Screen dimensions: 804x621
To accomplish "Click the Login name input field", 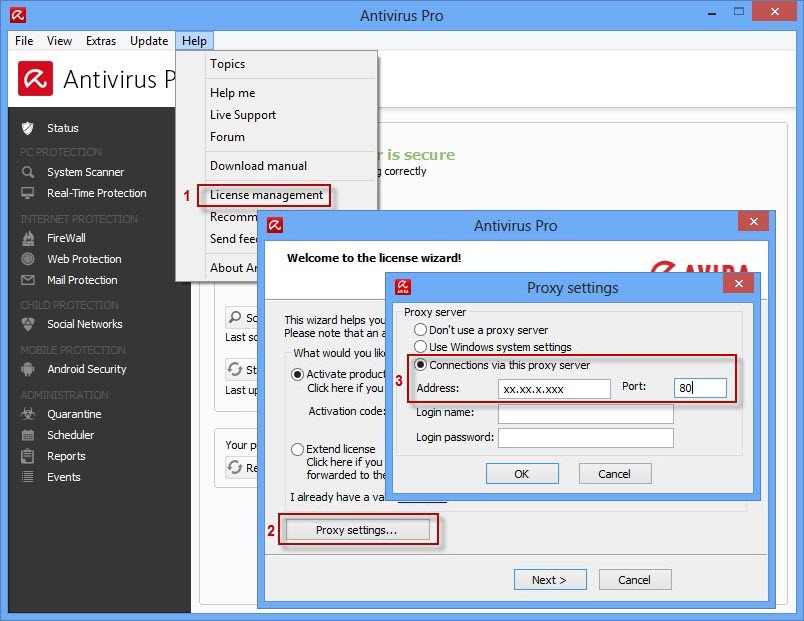I will pyautogui.click(x=586, y=414).
